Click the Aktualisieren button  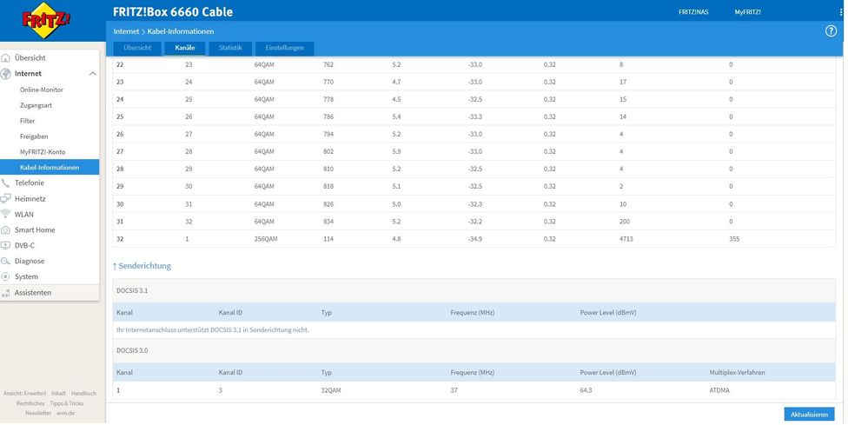click(809, 415)
